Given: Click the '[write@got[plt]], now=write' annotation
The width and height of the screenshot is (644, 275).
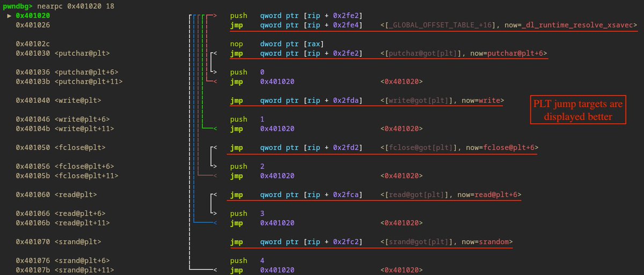Looking at the screenshot, I should point(444,100).
